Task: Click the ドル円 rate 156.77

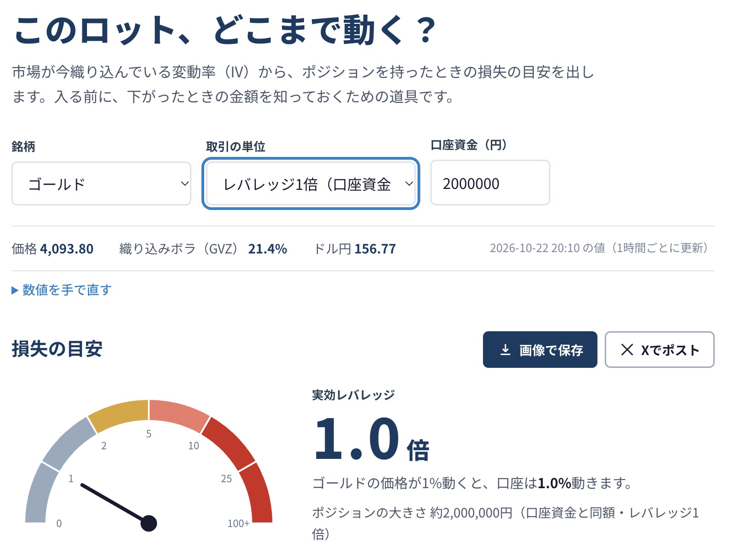Action: pyautogui.click(x=375, y=249)
